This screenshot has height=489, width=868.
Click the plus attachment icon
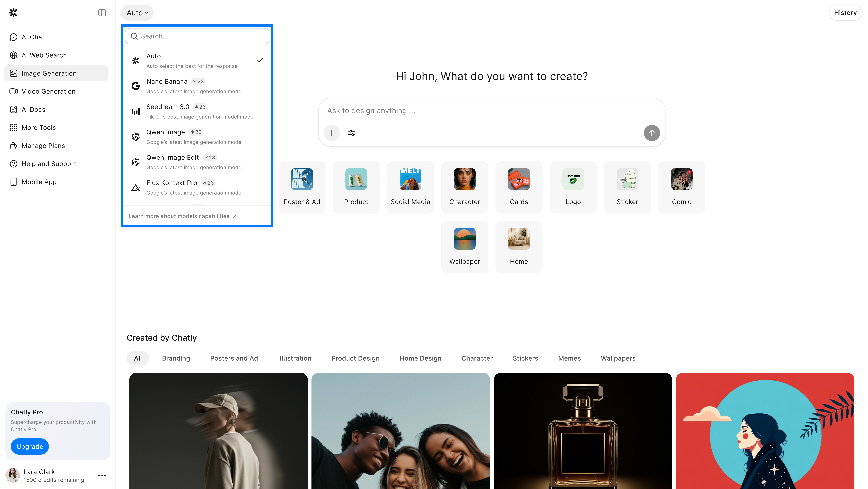coord(332,133)
